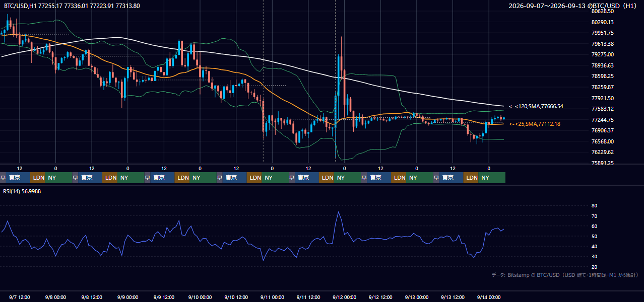Image resolution: width=644 pixels, height=302 pixels.
Task: Click the 9/14 00:00 time label
Action: 489,297
